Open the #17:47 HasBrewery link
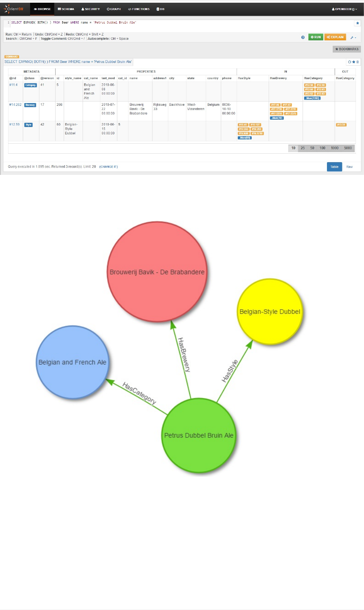 point(287,105)
